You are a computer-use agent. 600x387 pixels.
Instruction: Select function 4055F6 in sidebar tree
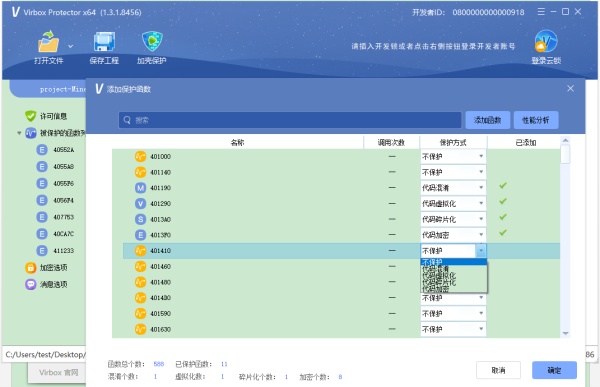click(x=64, y=183)
